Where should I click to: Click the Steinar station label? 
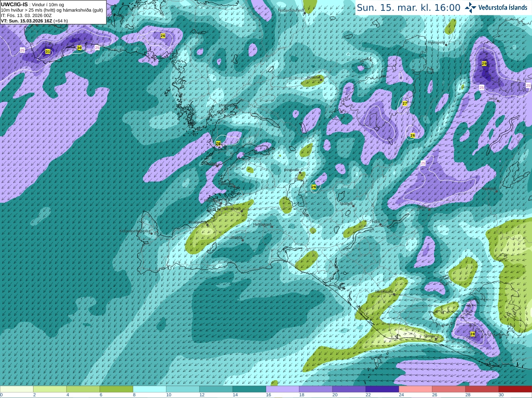(x=429, y=336)
